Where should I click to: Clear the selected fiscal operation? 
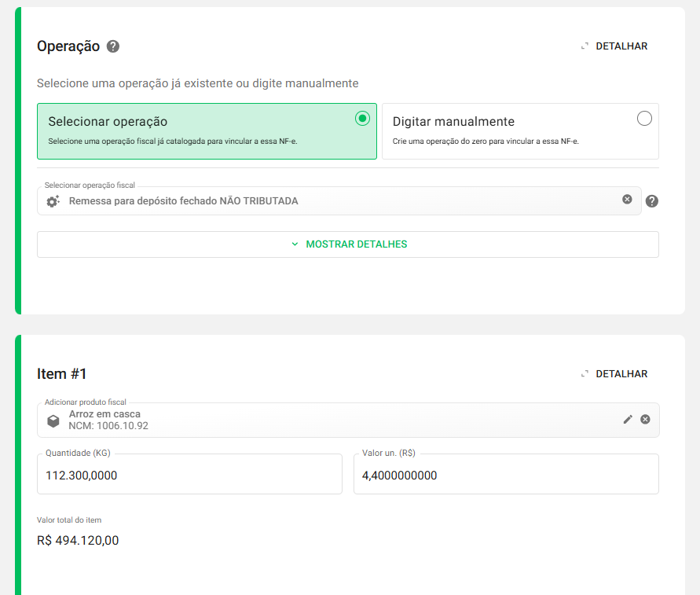coord(627,200)
